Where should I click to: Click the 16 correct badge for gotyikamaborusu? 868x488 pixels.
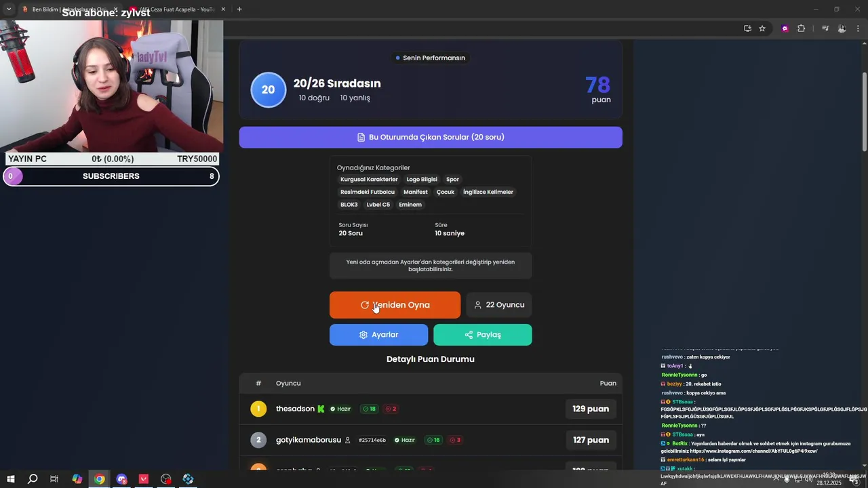point(433,440)
